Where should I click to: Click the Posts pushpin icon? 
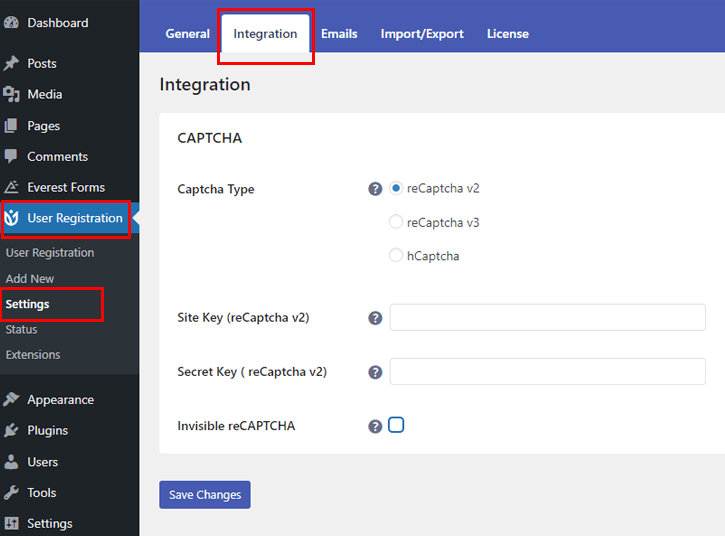pos(12,63)
